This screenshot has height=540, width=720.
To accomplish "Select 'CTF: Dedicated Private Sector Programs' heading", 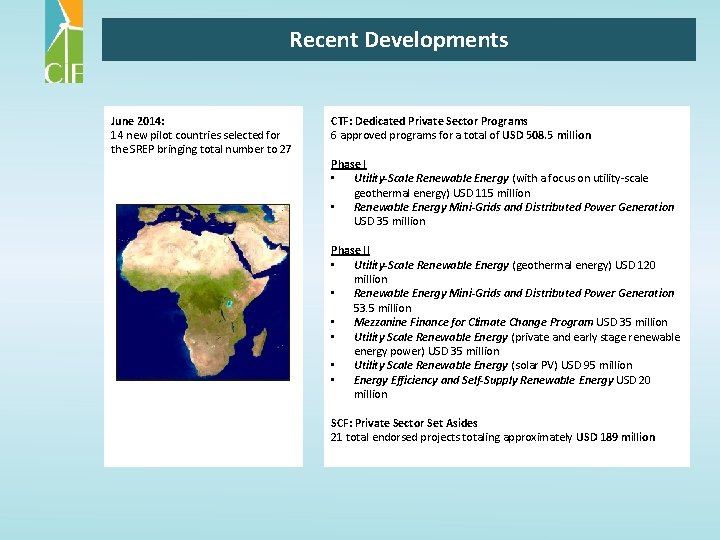I will click(429, 121).
